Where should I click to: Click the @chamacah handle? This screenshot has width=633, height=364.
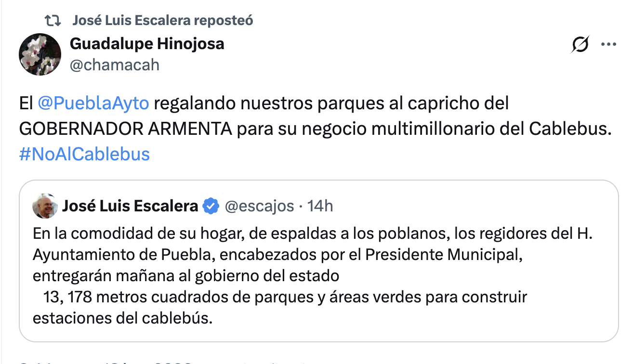tap(115, 65)
